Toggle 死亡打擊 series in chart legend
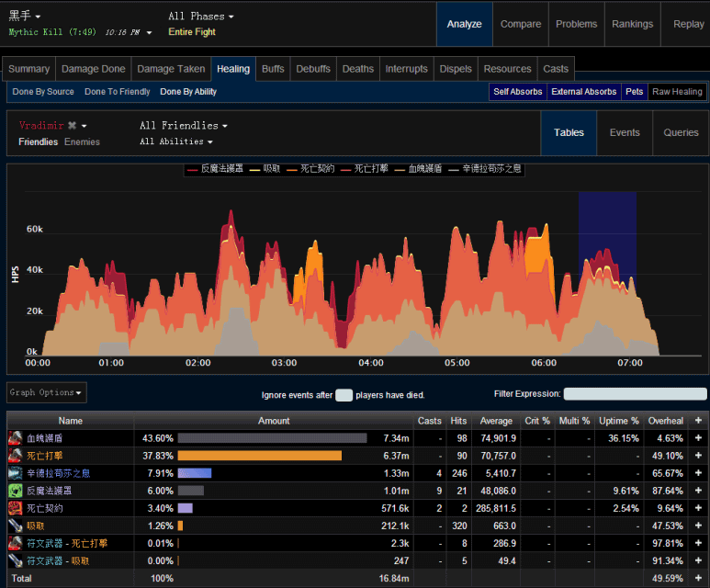The image size is (710, 588). tap(365, 169)
